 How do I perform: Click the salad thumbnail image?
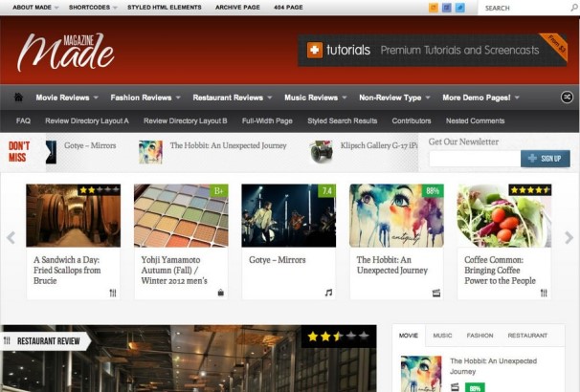(x=504, y=215)
